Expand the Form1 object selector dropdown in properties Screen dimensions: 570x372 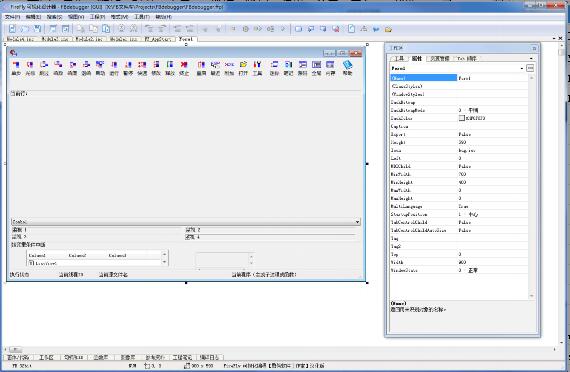522,68
